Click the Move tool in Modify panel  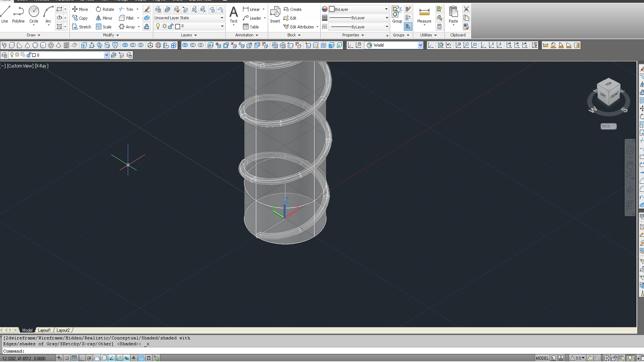click(80, 9)
